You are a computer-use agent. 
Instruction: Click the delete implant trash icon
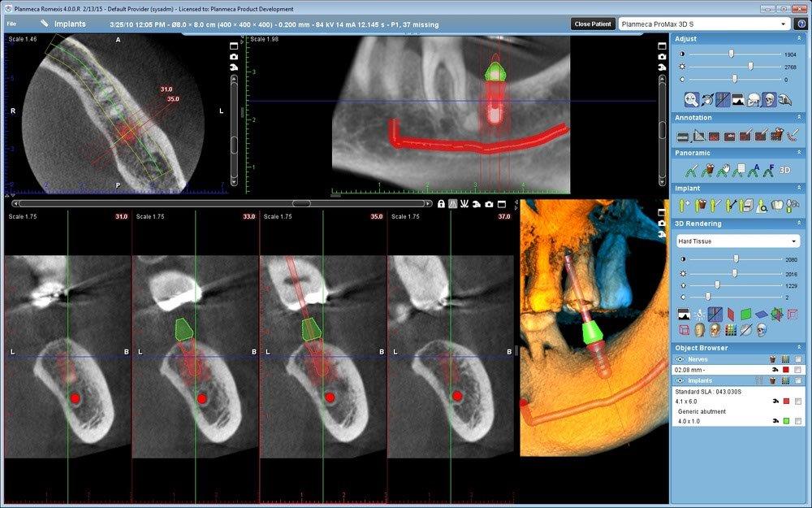pos(700,206)
